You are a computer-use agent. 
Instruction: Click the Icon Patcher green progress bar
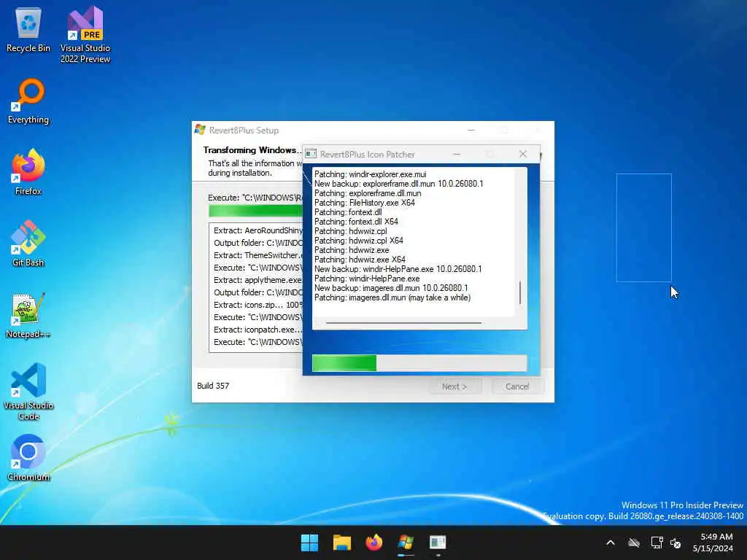419,363
